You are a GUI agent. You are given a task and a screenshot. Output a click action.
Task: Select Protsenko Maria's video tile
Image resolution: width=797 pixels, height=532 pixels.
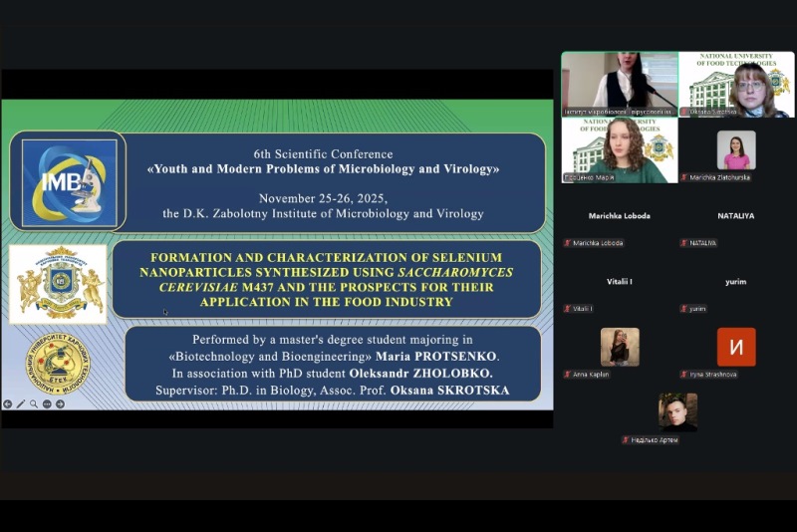point(620,149)
